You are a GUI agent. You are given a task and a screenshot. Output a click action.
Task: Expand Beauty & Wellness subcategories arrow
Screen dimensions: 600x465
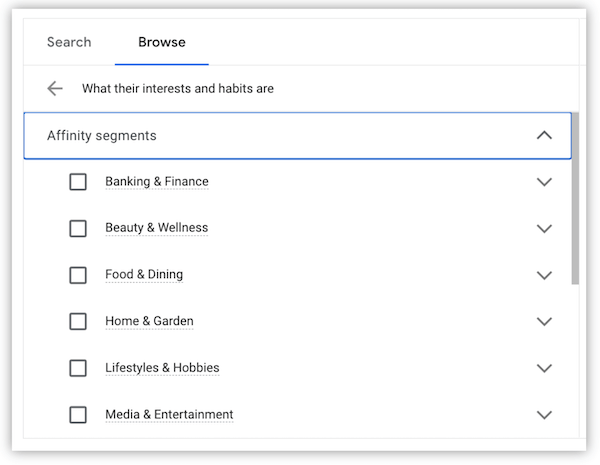(544, 228)
